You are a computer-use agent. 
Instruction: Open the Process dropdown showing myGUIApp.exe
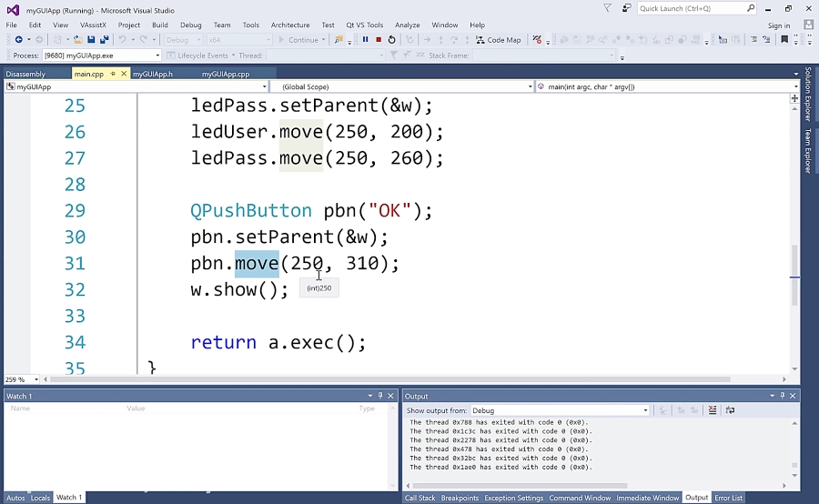(x=100, y=55)
